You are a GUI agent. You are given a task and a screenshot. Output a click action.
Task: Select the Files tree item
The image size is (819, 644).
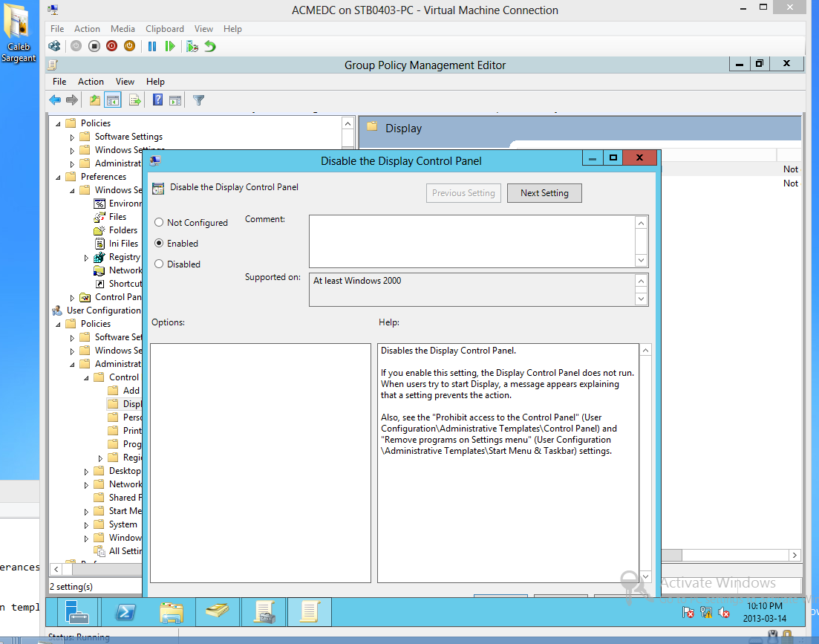point(117,217)
